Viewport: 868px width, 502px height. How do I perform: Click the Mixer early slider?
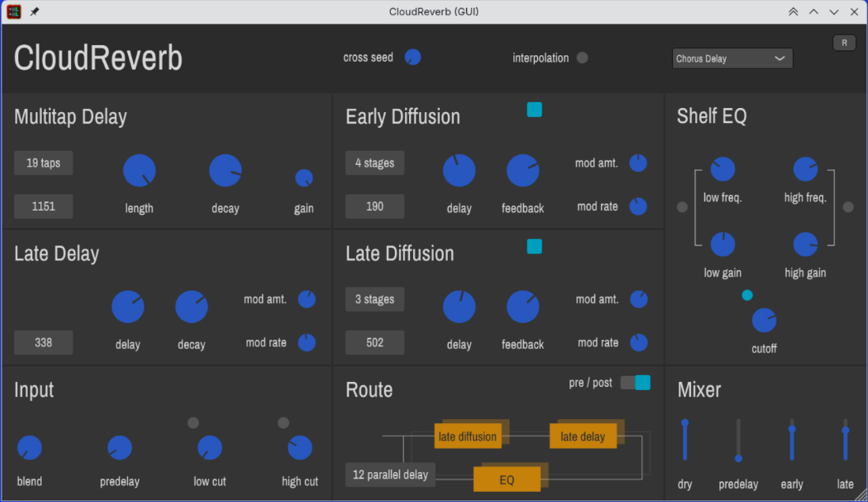791,440
